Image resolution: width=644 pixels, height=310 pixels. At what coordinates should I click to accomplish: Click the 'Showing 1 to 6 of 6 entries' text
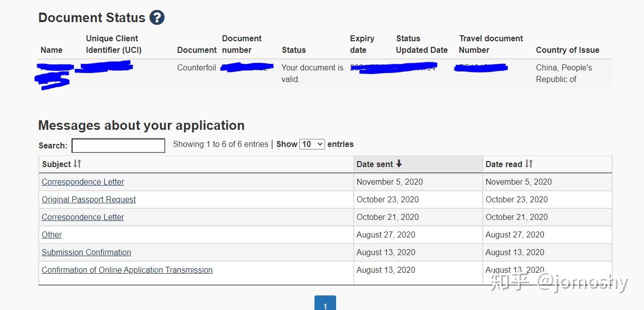tap(220, 144)
